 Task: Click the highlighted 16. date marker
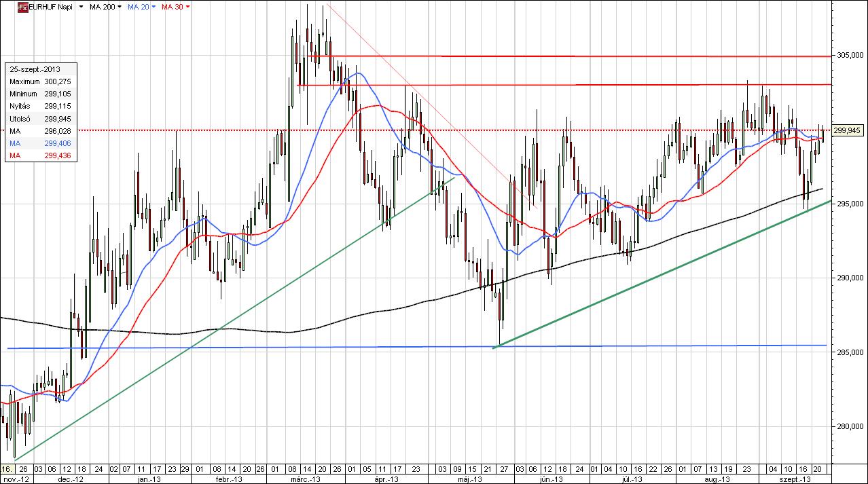pyautogui.click(x=6, y=469)
